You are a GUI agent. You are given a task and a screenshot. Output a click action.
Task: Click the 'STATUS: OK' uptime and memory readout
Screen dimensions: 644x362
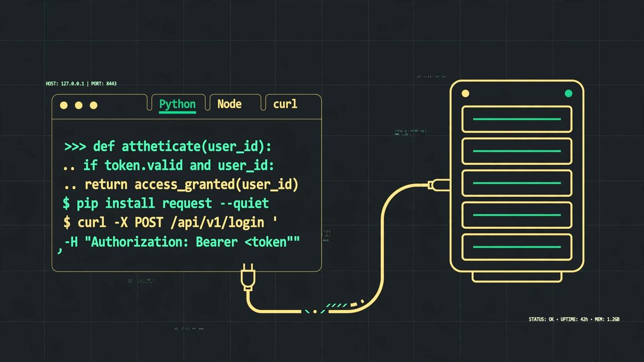(x=574, y=319)
